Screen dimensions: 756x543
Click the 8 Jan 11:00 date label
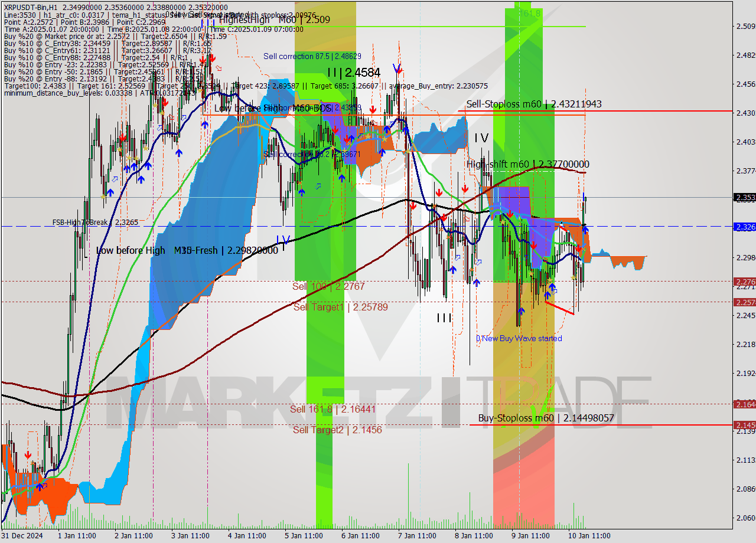tap(474, 536)
